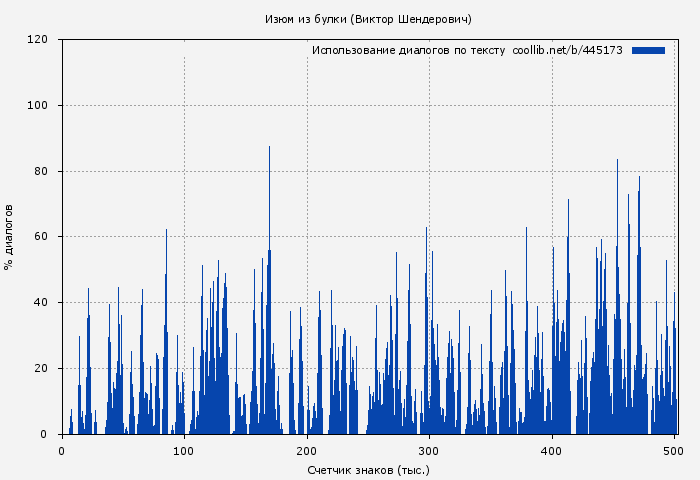Pick the 60 tick label on y-axis
The image size is (700, 480).
coord(42,237)
